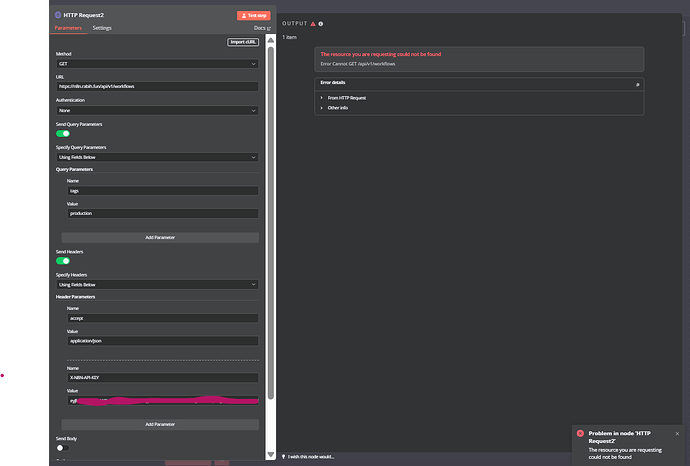Disable the Send Query Parameters toggle
This screenshot has width=690, height=466.
(x=63, y=133)
